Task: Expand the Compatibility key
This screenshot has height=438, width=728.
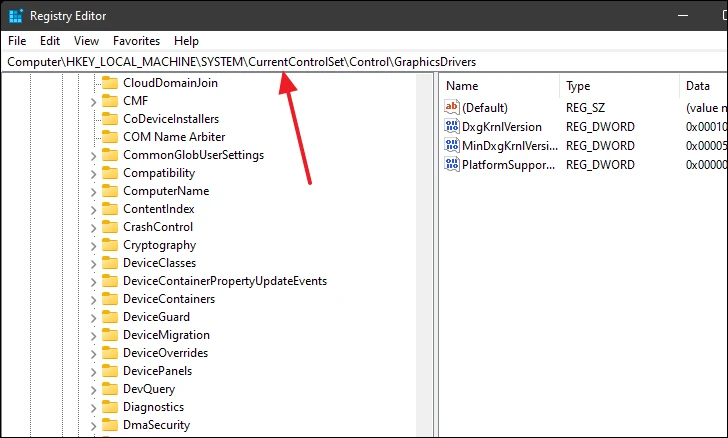Action: click(93, 174)
